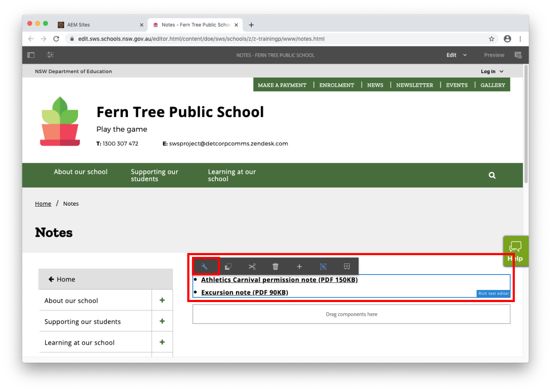This screenshot has height=392, width=551.
Task: Click the Fern Tree Public School heading
Action: (x=180, y=112)
